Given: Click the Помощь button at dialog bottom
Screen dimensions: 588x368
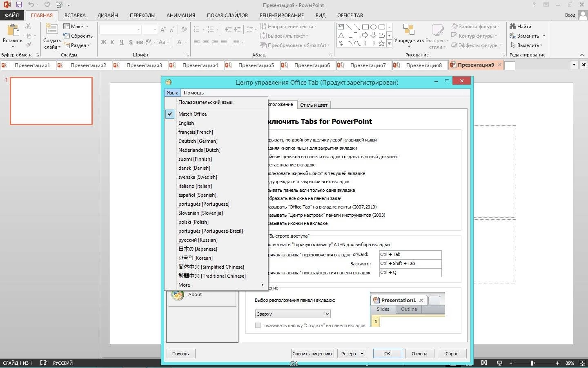Looking at the screenshot, I should click(x=180, y=354).
